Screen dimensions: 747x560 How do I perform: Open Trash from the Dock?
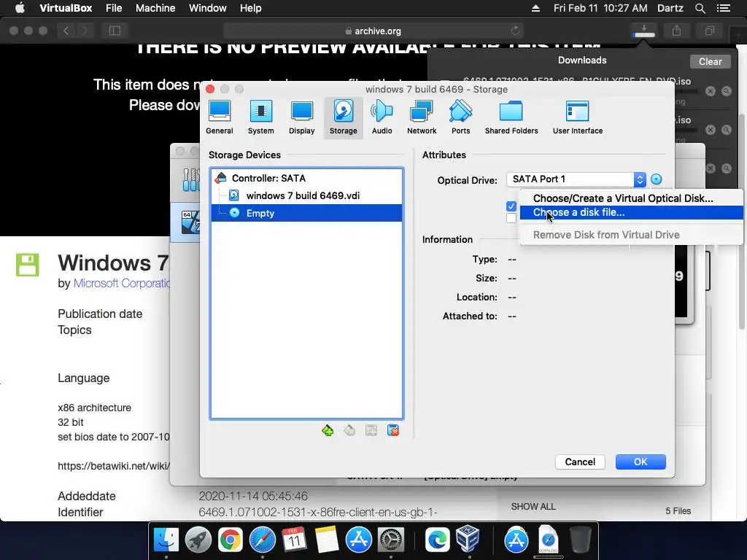[581, 540]
